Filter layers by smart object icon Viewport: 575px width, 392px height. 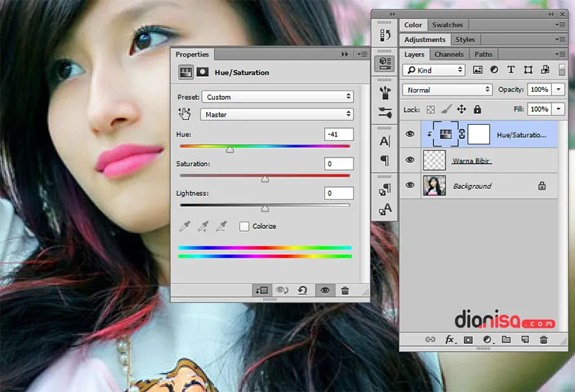pyautogui.click(x=545, y=70)
